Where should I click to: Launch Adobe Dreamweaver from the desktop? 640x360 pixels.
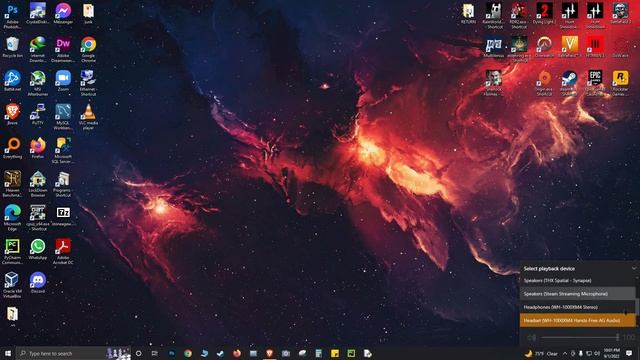[63, 49]
